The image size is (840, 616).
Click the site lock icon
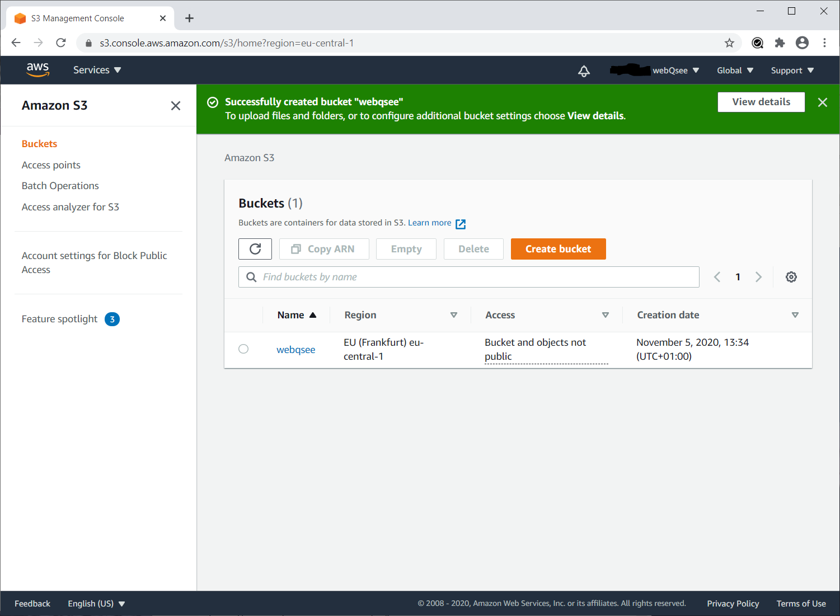(x=88, y=43)
